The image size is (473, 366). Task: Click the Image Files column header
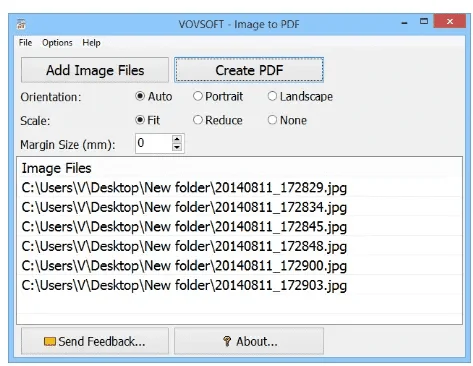tap(239, 168)
